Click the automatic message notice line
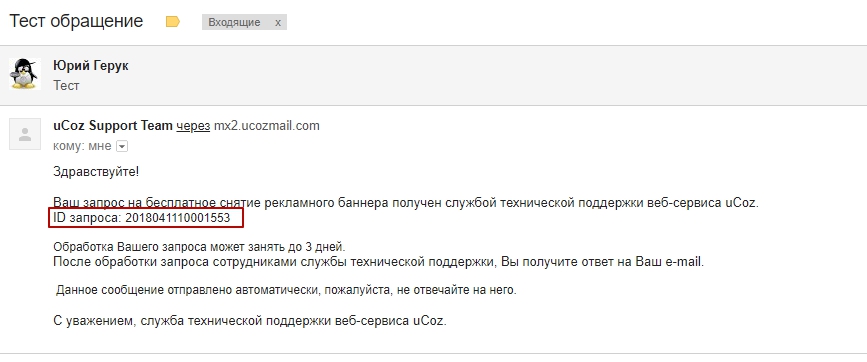This screenshot has width=867, height=362. tap(286, 290)
